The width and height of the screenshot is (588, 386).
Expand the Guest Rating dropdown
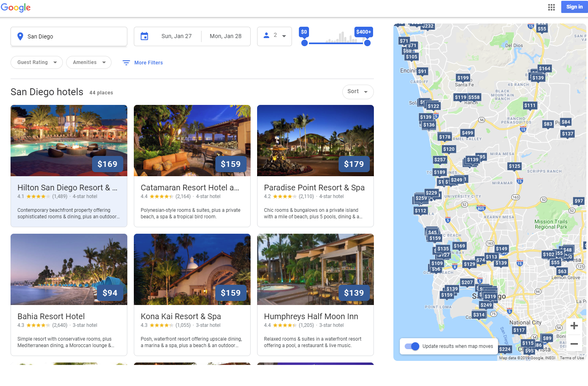36,62
